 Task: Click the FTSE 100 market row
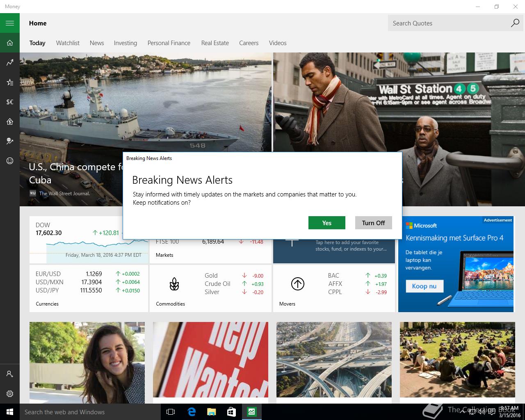coord(210,242)
